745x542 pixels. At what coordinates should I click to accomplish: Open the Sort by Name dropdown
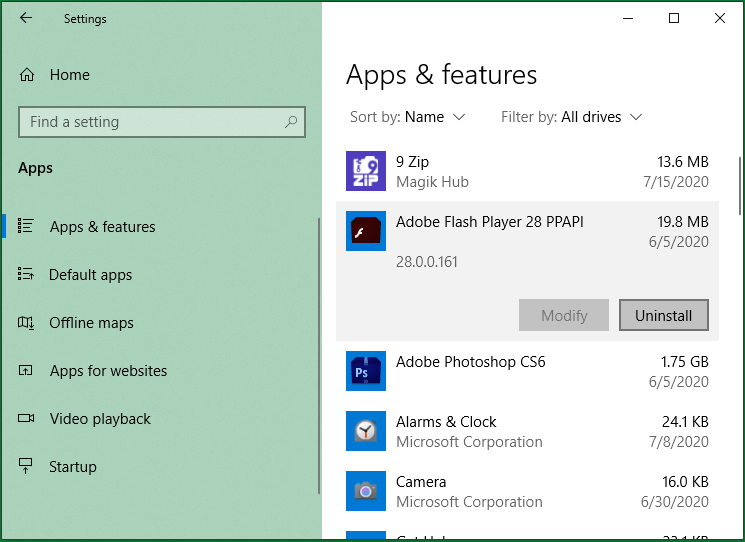point(408,117)
